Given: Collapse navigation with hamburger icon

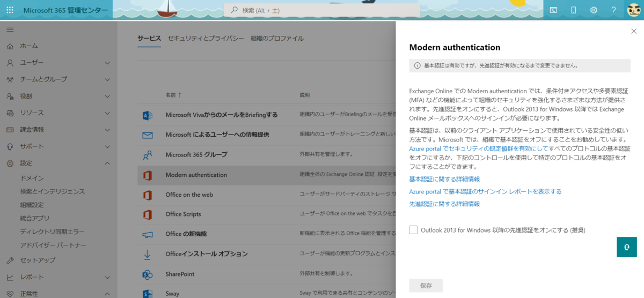Looking at the screenshot, I should tap(10, 29).
